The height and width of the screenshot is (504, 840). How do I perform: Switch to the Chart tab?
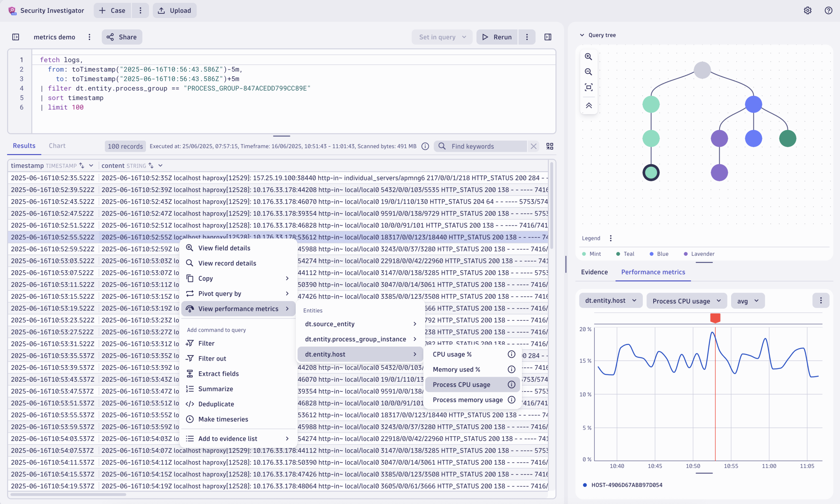57,146
